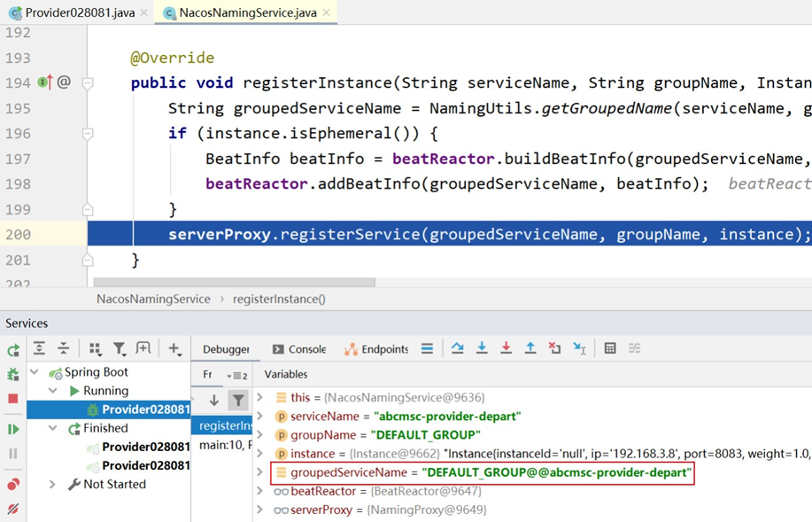
Task: Expand the 'this' variable
Action: 260,398
